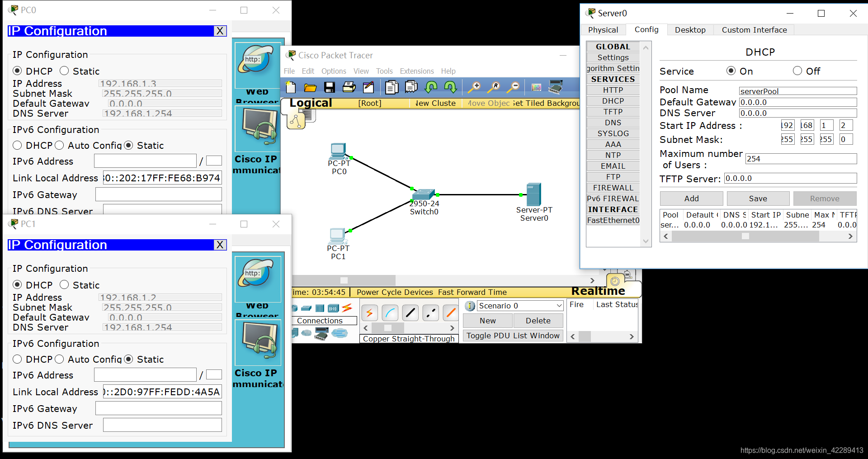Click Toggle PDU List Window button
Image resolution: width=868 pixels, height=459 pixels.
click(x=513, y=336)
